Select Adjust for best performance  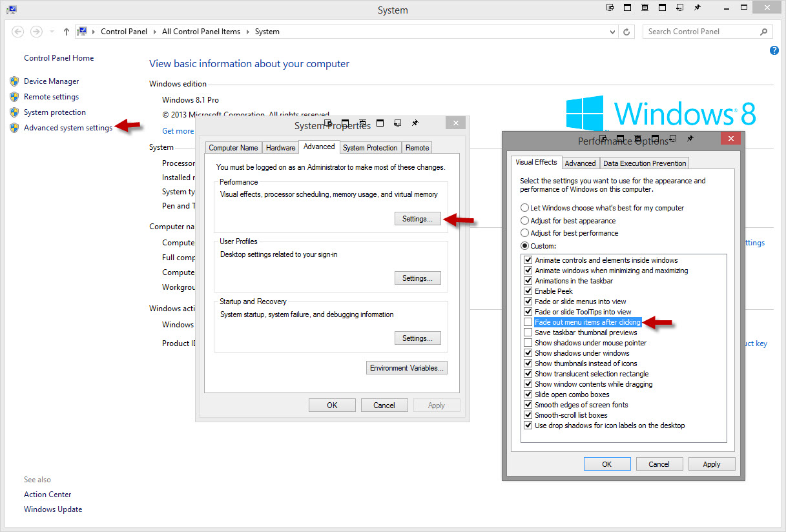coord(524,233)
